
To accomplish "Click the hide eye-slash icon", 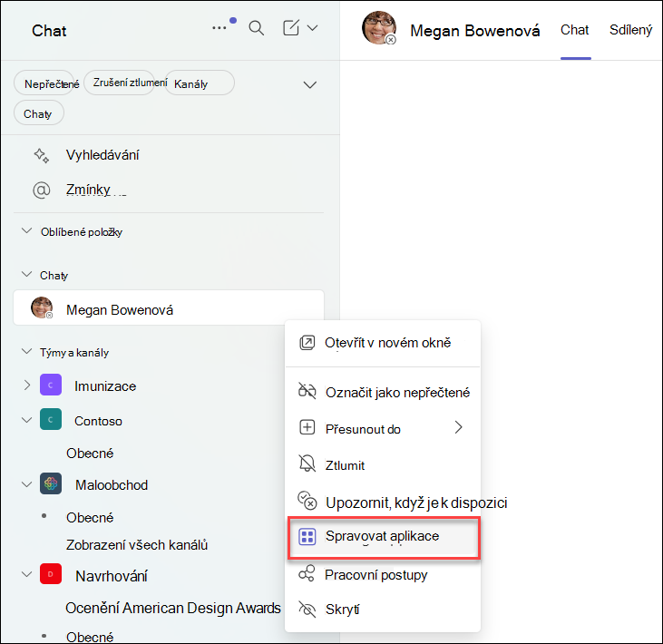I will point(307,609).
